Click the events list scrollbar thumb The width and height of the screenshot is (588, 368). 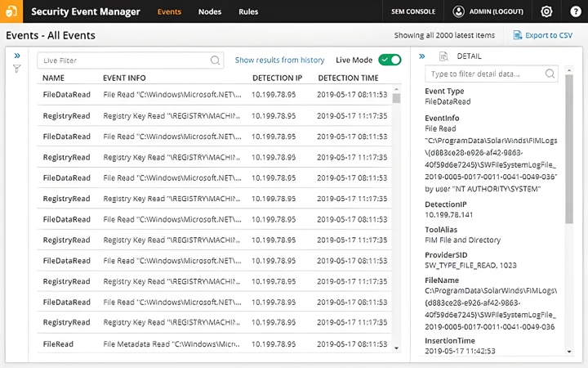point(396,98)
